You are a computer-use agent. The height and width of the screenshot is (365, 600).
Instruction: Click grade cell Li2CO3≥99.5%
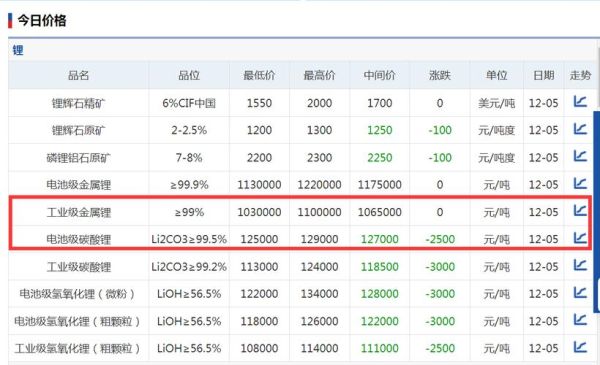click(x=189, y=240)
